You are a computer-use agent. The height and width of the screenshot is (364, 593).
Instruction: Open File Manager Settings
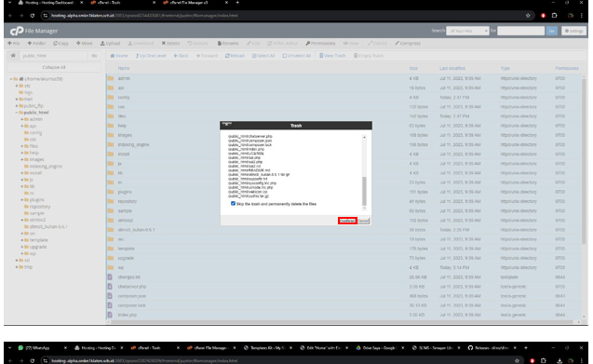(573, 31)
